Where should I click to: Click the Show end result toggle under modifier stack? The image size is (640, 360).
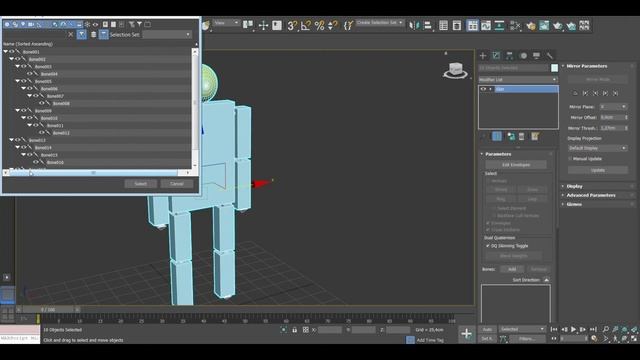click(x=497, y=136)
